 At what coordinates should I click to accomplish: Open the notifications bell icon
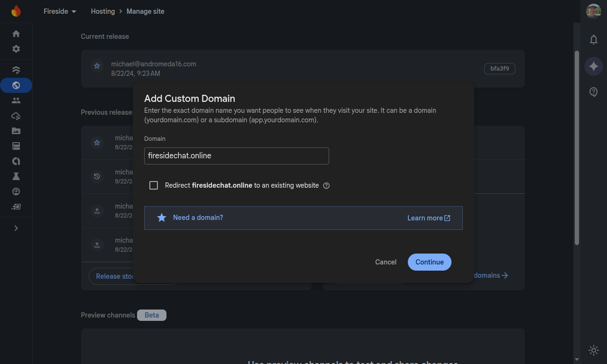(593, 40)
